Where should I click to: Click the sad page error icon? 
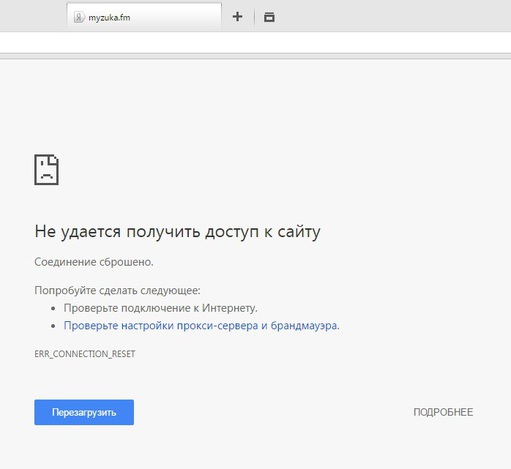pos(46,169)
